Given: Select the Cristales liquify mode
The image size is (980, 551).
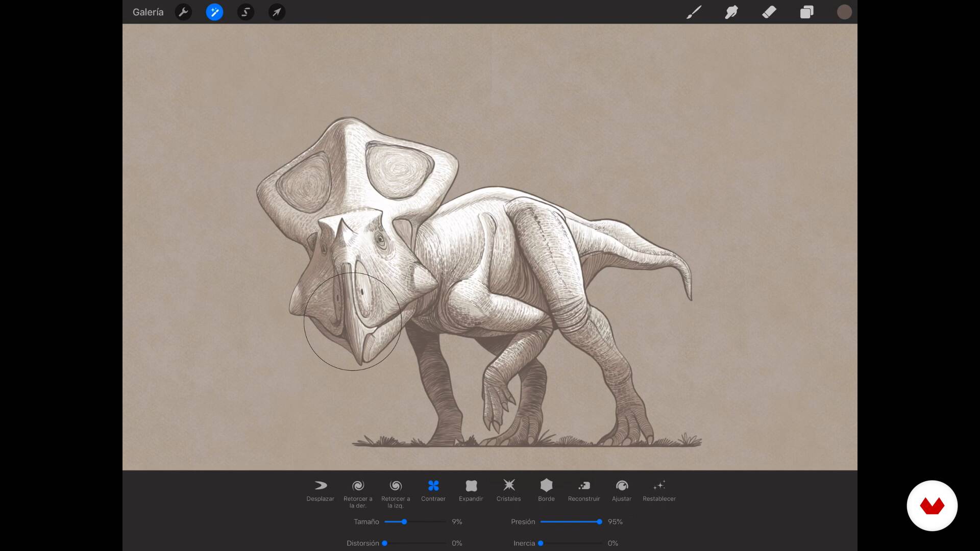Looking at the screenshot, I should click(508, 491).
